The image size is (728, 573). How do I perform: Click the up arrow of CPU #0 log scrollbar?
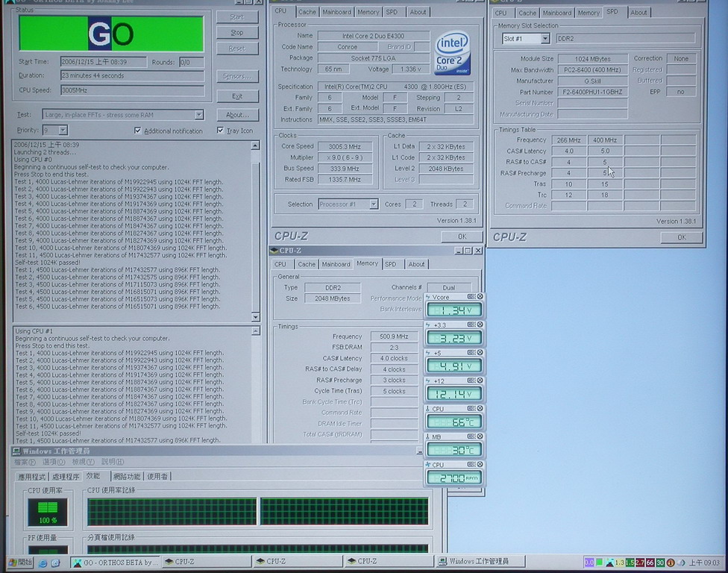(x=255, y=145)
